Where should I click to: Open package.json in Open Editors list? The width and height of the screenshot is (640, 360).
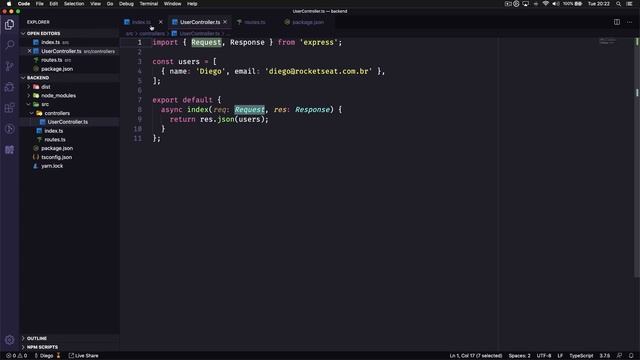[x=70, y=69]
